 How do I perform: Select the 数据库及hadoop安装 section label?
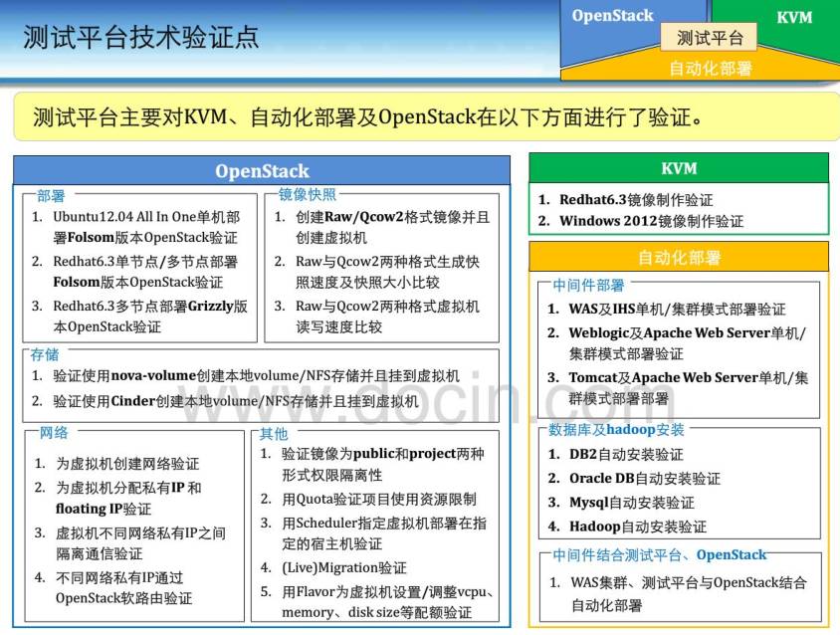click(x=616, y=430)
